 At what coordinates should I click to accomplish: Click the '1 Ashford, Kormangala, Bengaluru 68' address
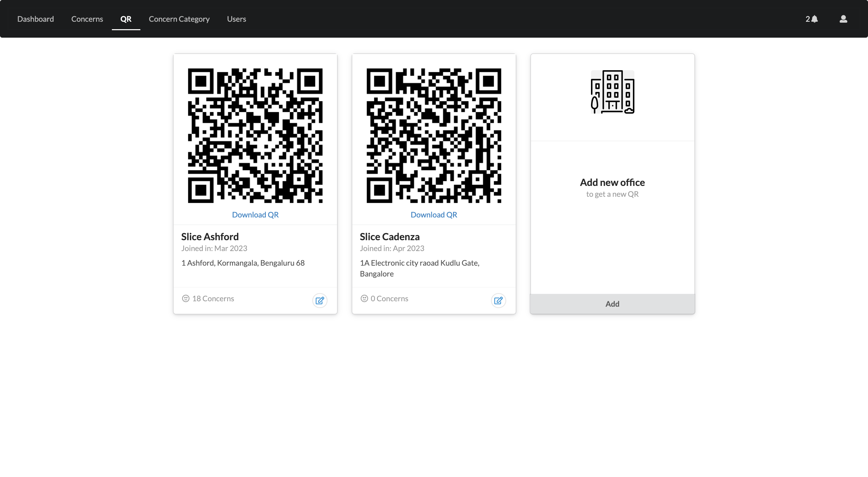[243, 263]
